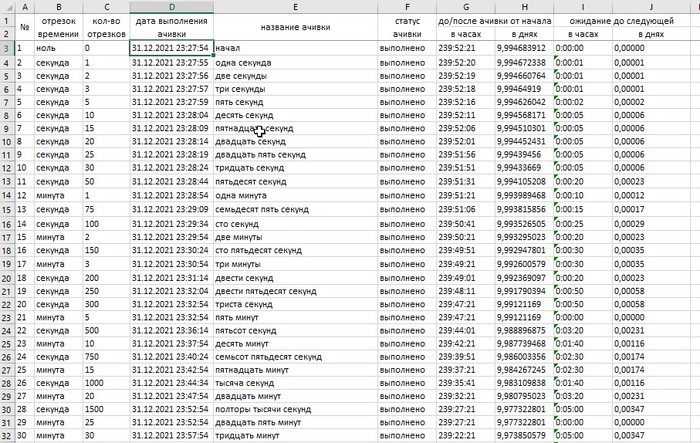Click cell 'пять секунд'
This screenshot has width=700, height=443.
tap(296, 102)
